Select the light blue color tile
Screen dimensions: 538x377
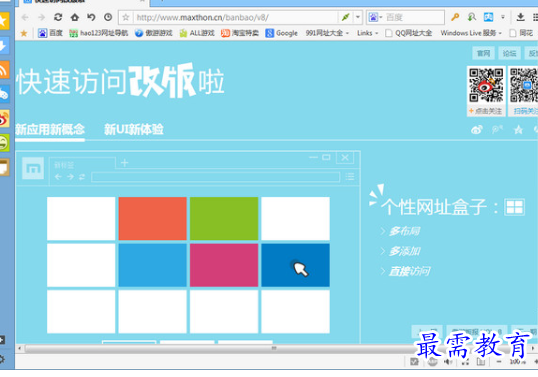click(153, 265)
